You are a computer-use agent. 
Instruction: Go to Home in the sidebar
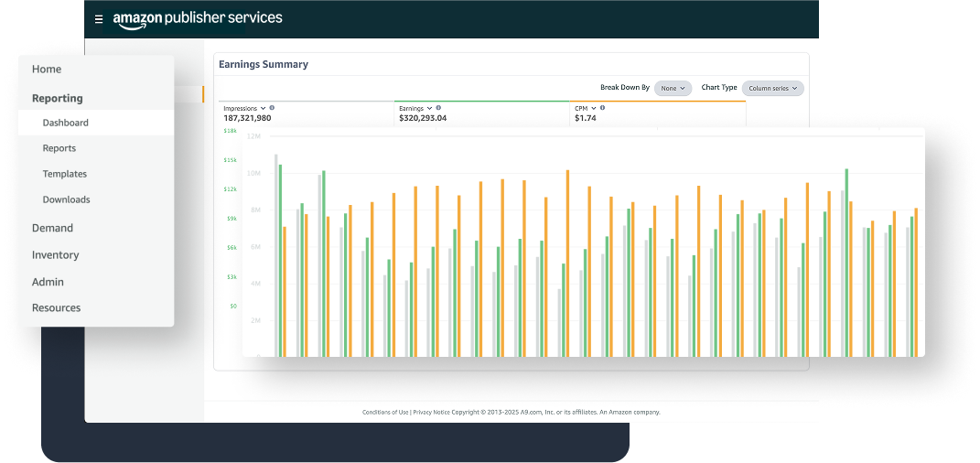tap(47, 70)
